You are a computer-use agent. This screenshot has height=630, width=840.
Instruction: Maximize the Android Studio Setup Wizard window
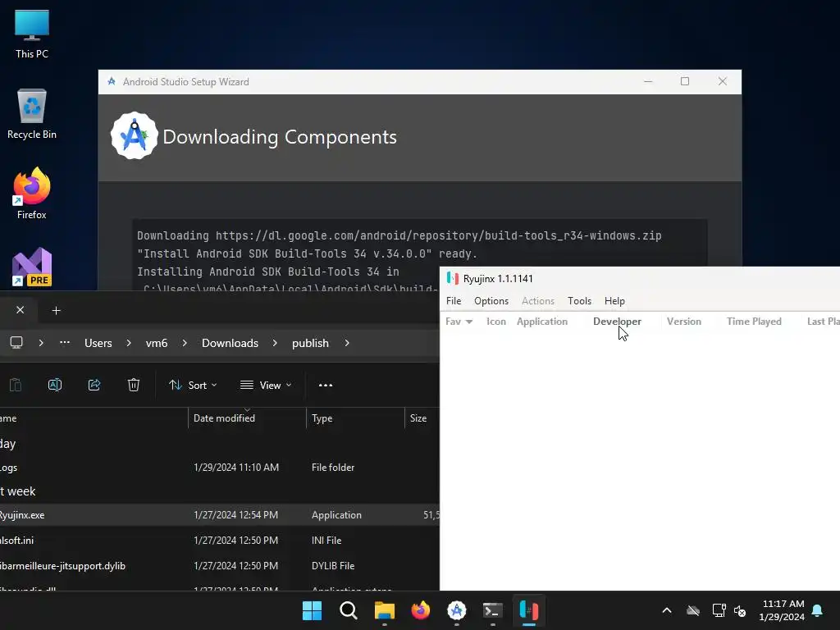[685, 81]
